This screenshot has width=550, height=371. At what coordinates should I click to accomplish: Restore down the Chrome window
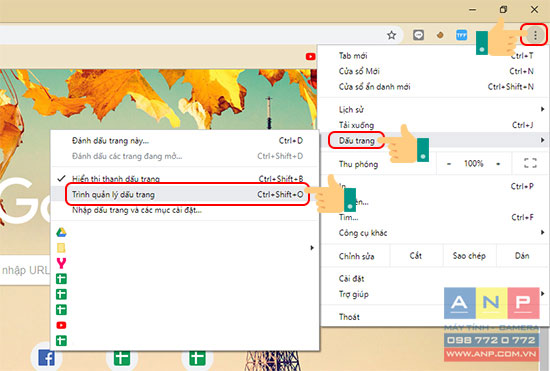503,9
